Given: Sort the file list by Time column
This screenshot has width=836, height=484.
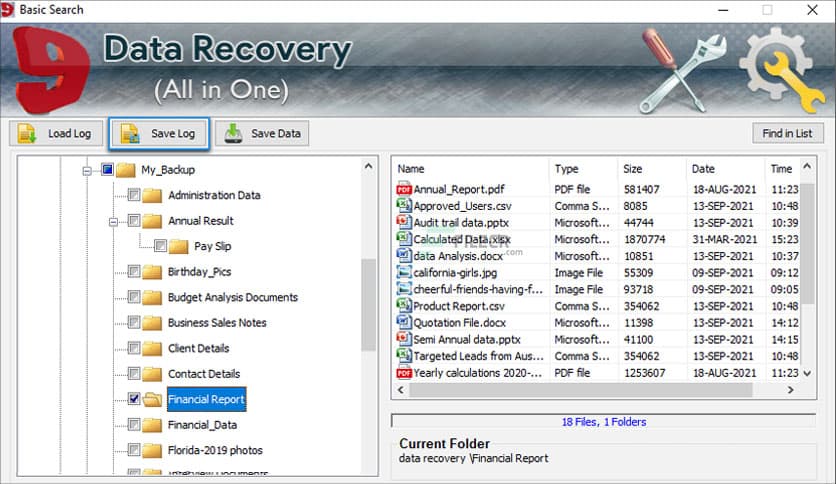Looking at the screenshot, I should pyautogui.click(x=783, y=169).
